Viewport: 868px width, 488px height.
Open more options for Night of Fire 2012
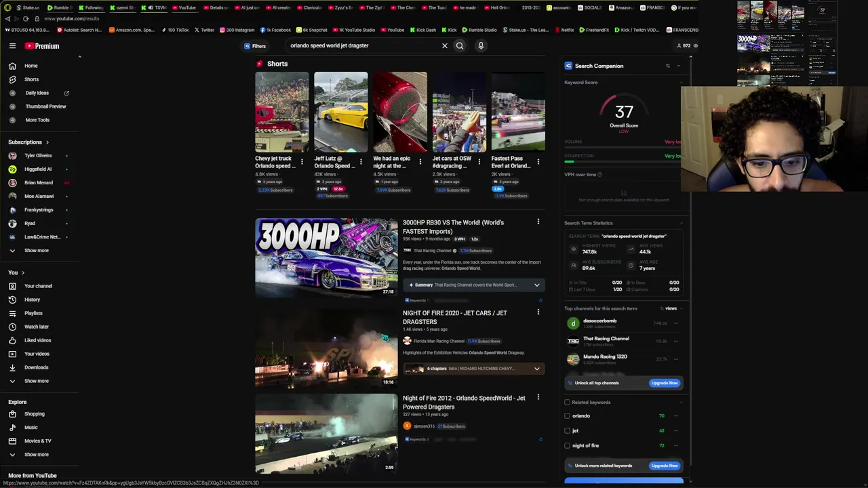point(538,398)
